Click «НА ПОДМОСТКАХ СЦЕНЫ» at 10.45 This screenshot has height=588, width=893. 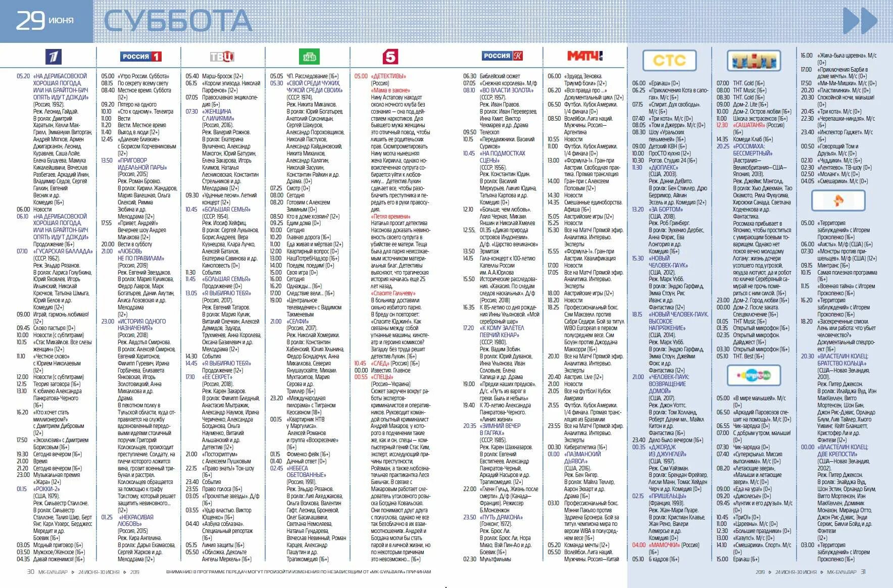click(503, 157)
